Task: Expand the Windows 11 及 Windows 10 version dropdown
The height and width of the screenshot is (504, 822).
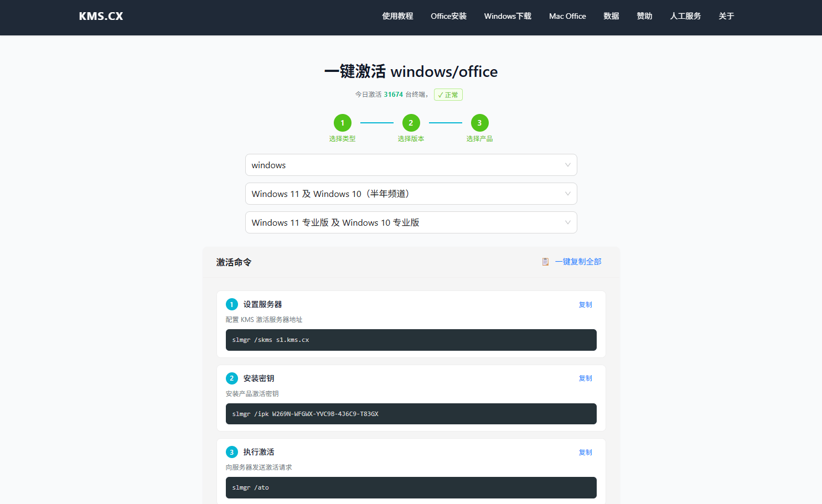Action: [411, 194]
